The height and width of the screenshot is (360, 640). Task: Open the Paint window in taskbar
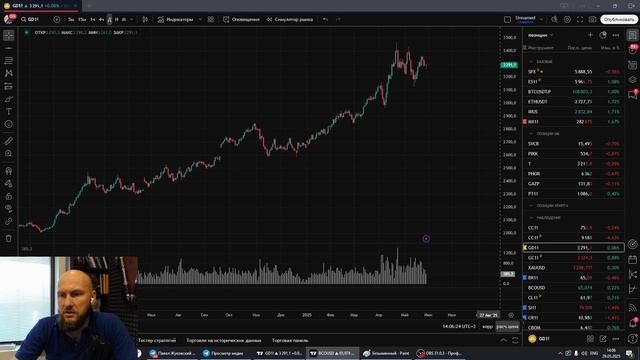386,353
